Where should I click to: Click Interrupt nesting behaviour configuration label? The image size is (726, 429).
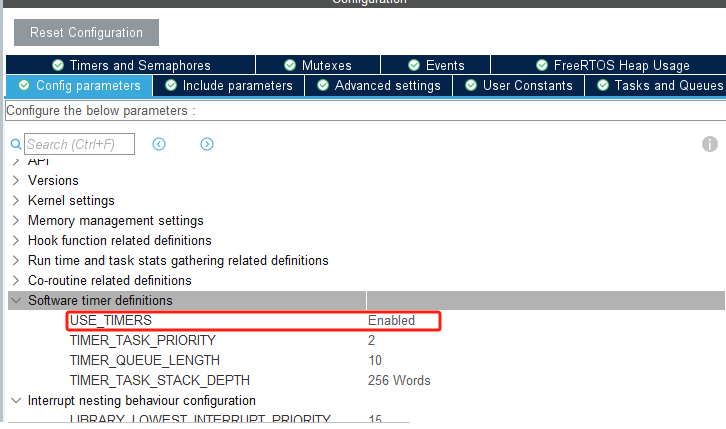point(141,400)
